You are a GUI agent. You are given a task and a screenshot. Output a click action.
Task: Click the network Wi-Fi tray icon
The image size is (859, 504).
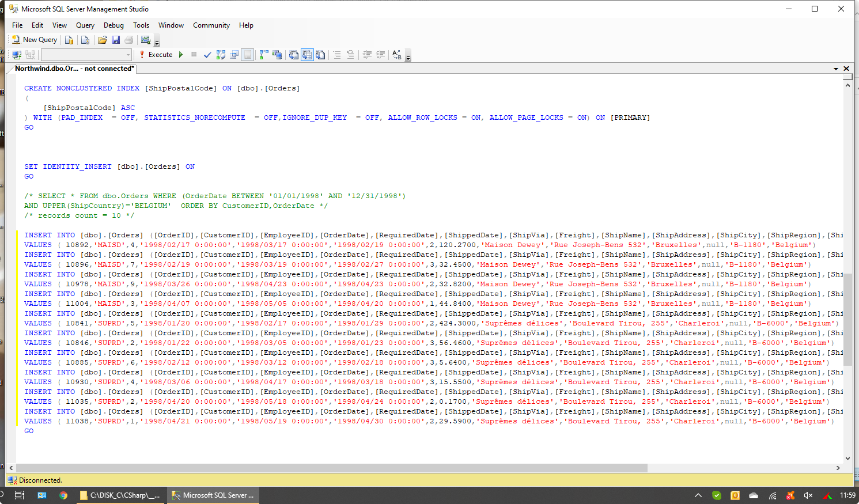[x=773, y=495]
